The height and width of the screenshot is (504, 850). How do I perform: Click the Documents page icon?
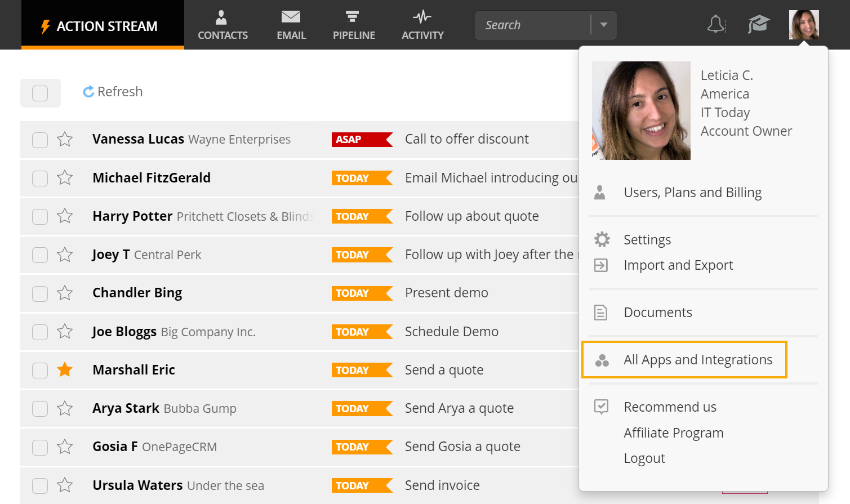(x=601, y=313)
